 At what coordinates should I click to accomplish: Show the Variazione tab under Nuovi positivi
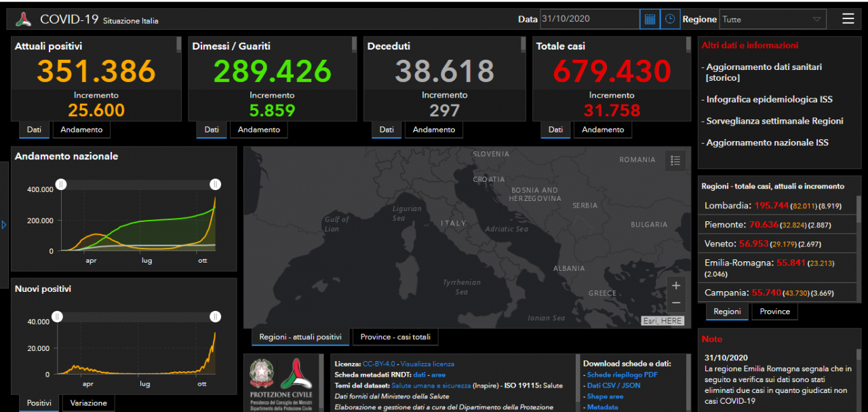[x=88, y=402]
